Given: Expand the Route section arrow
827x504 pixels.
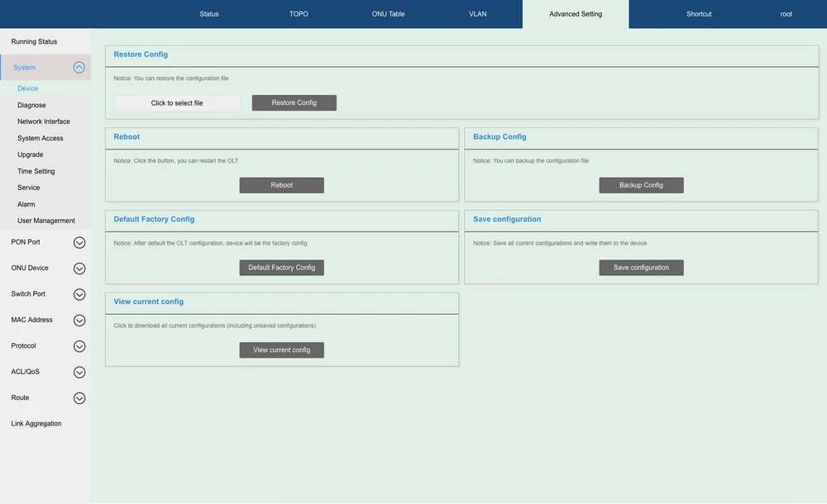Looking at the screenshot, I should (79, 398).
